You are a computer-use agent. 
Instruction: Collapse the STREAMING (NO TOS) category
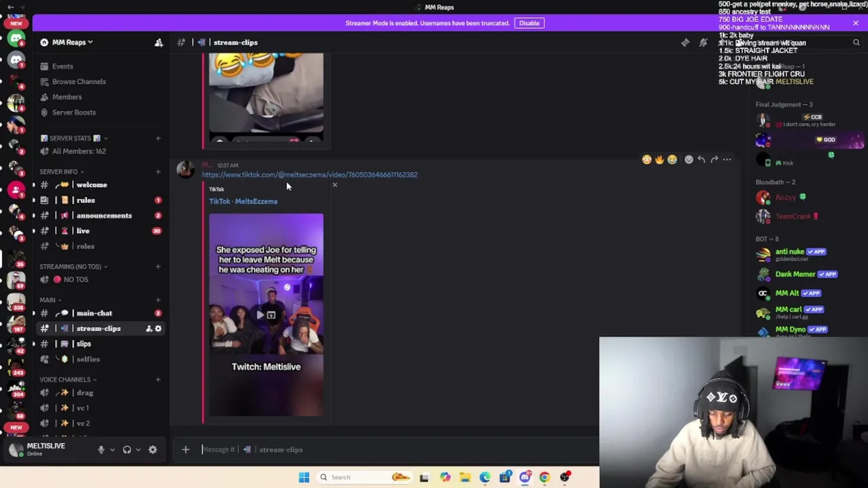coord(73,266)
